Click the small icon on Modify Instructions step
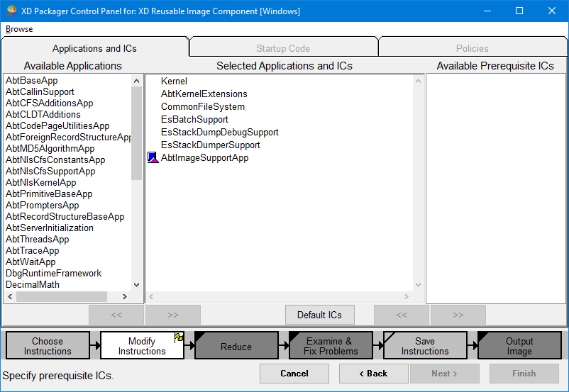 pos(179,337)
